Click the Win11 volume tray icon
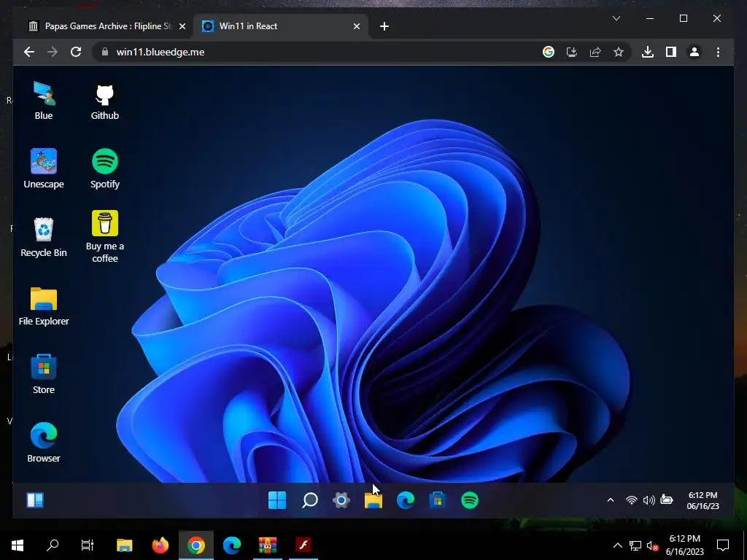 tap(649, 500)
